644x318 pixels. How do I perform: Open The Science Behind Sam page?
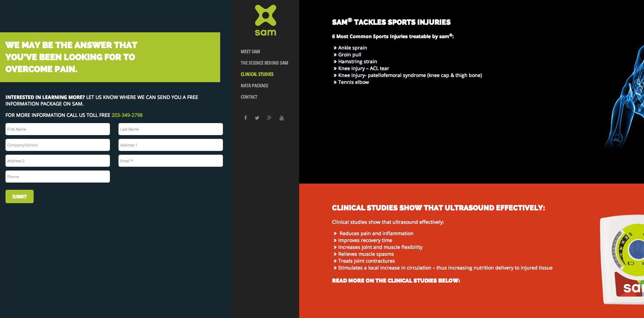pos(264,63)
